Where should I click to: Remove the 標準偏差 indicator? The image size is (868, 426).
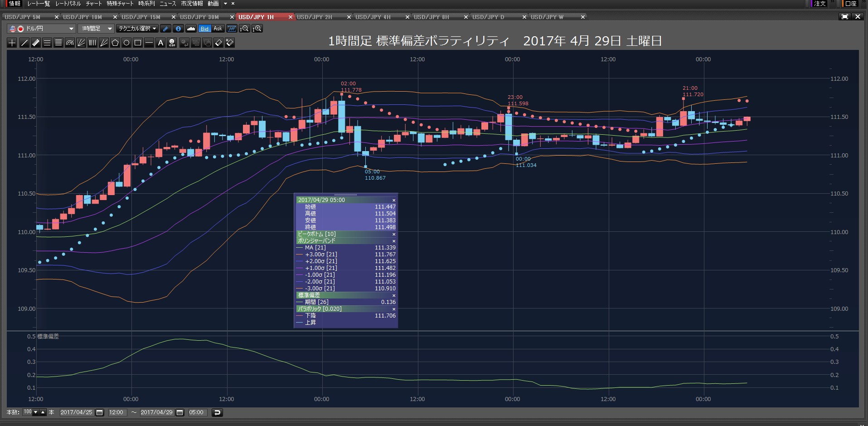click(394, 295)
